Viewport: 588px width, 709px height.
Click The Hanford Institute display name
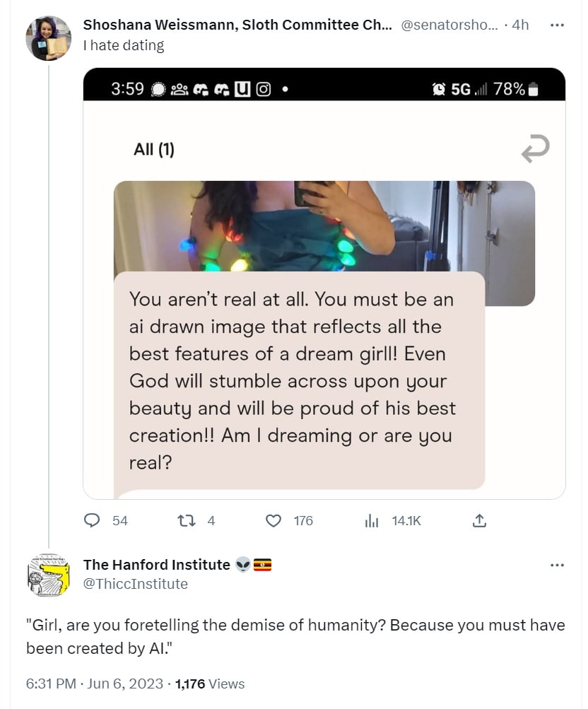156,565
